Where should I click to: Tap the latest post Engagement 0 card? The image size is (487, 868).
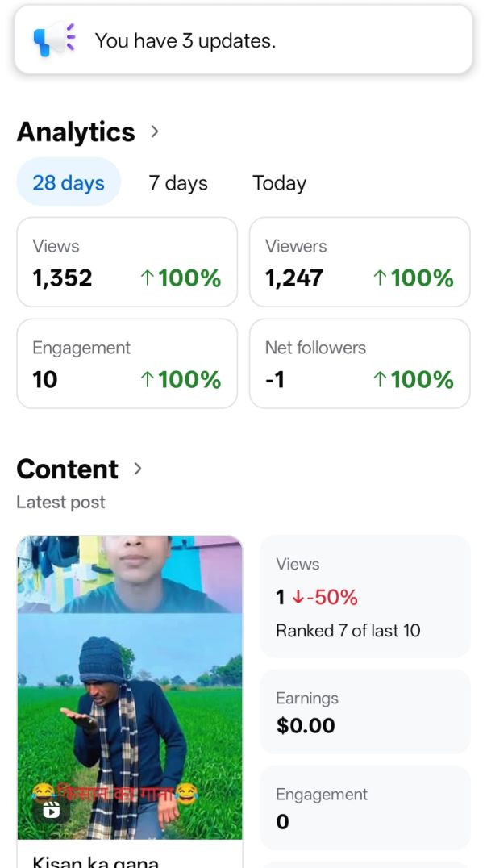pyautogui.click(x=364, y=807)
